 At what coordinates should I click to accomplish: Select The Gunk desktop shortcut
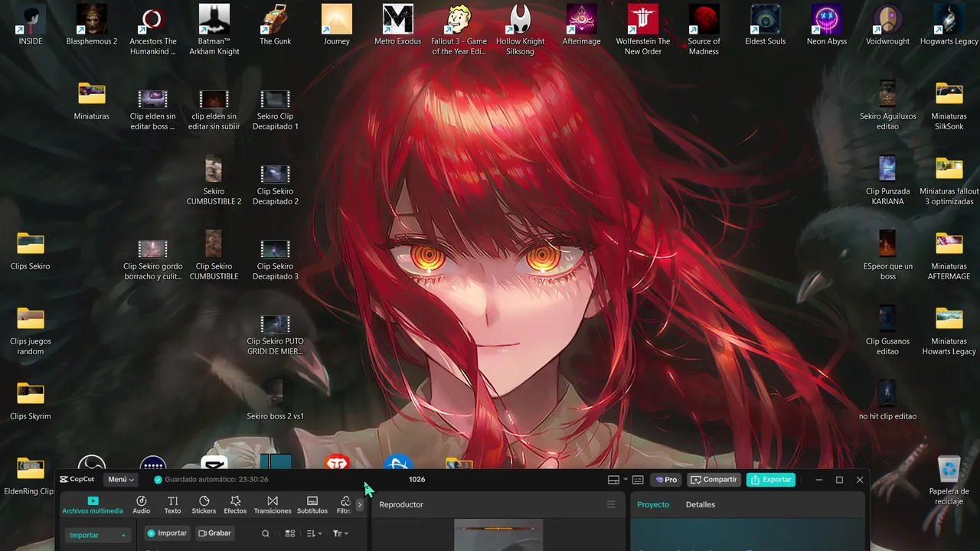[x=276, y=25]
